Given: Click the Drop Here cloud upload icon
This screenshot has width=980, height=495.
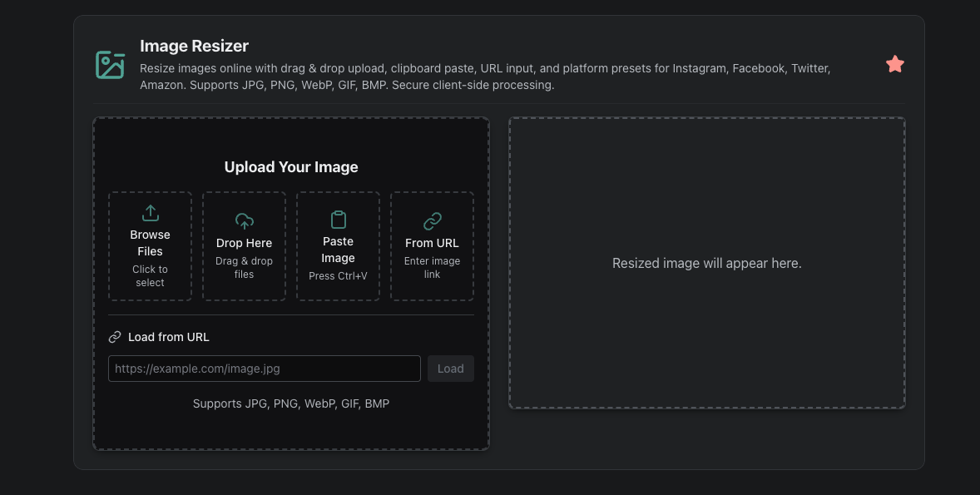Looking at the screenshot, I should point(245,221).
